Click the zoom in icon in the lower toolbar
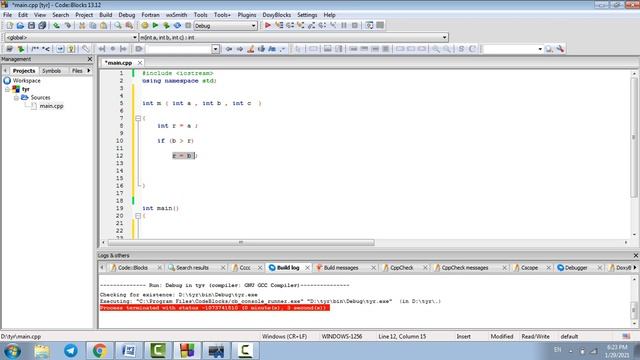The height and width of the screenshot is (360, 640). pyautogui.click(x=436, y=49)
